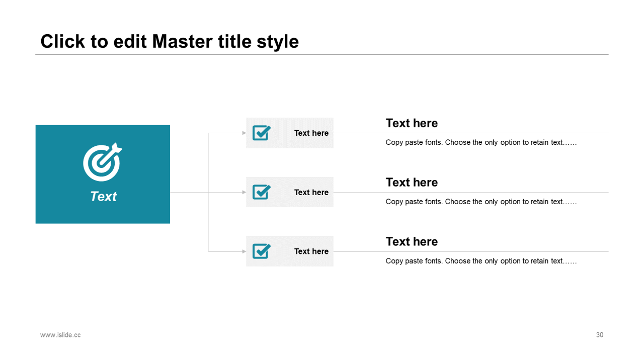Select the middle bold 'Text here' heading

412,183
